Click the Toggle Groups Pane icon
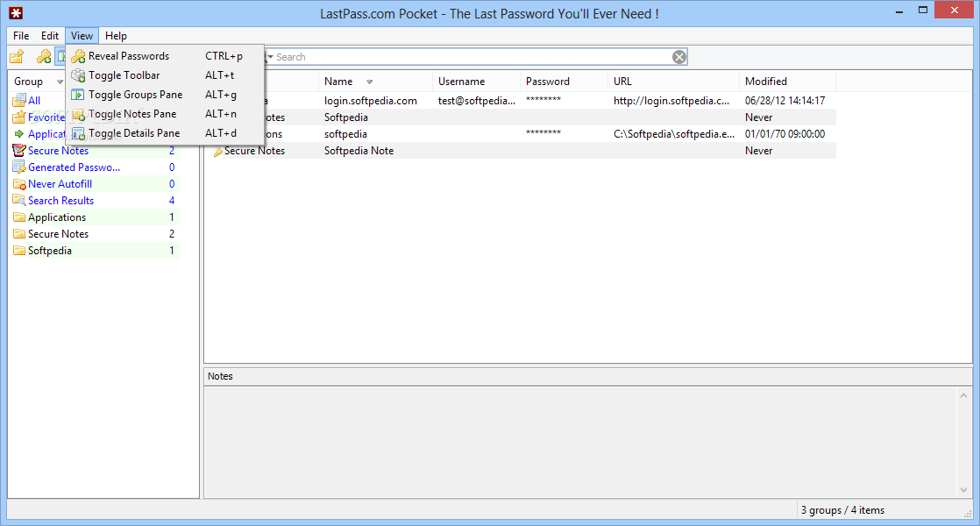Screen dimensions: 980x526 [x=78, y=95]
